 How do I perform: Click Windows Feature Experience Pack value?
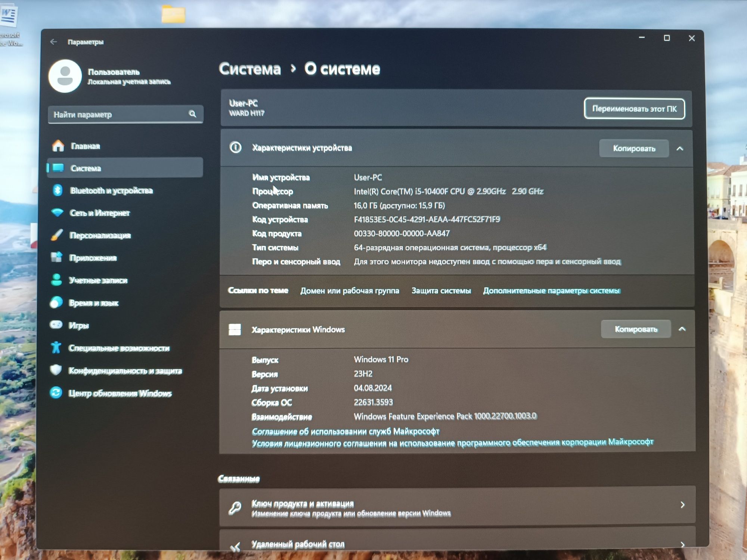point(445,416)
